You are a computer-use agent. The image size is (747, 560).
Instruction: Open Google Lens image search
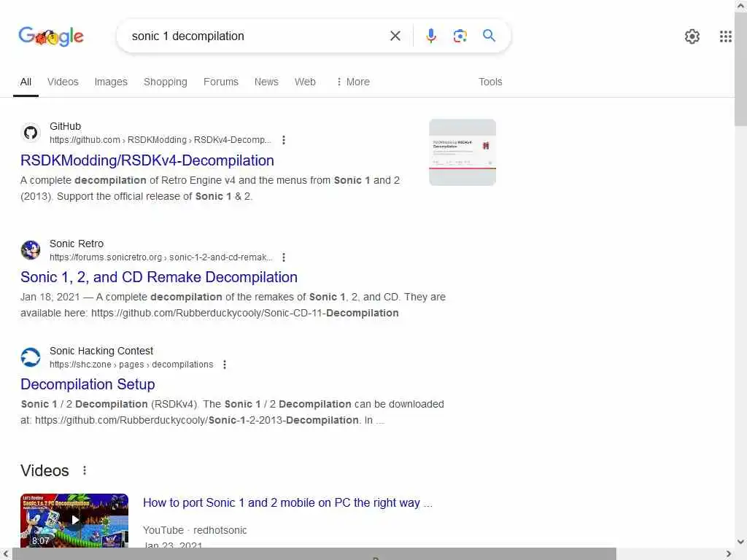(x=460, y=36)
